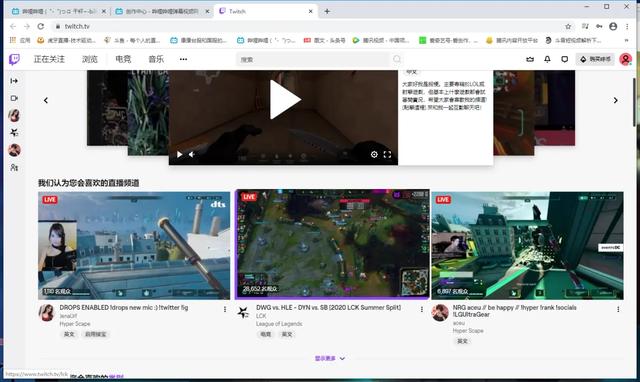This screenshot has width=640, height=382.
Task: Open options menu for NRG aceu card
Action: click(x=618, y=309)
